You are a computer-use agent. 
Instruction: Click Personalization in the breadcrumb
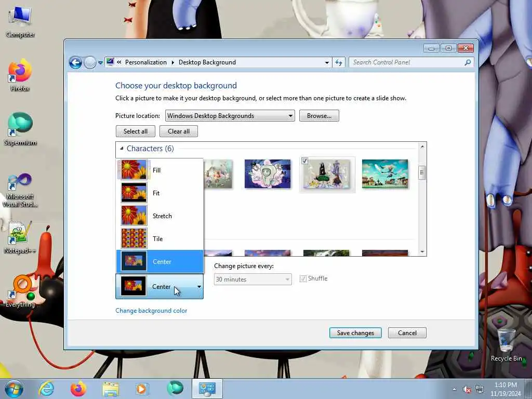click(x=146, y=62)
